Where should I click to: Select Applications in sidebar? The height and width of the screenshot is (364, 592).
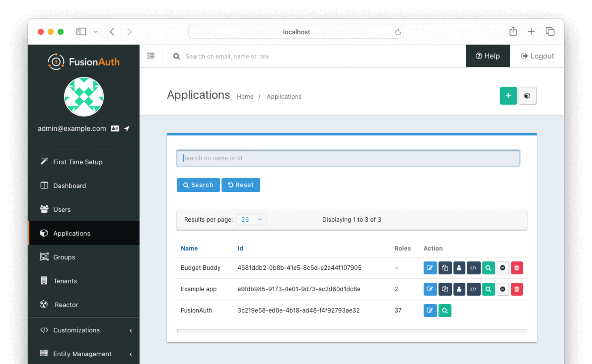point(84,233)
